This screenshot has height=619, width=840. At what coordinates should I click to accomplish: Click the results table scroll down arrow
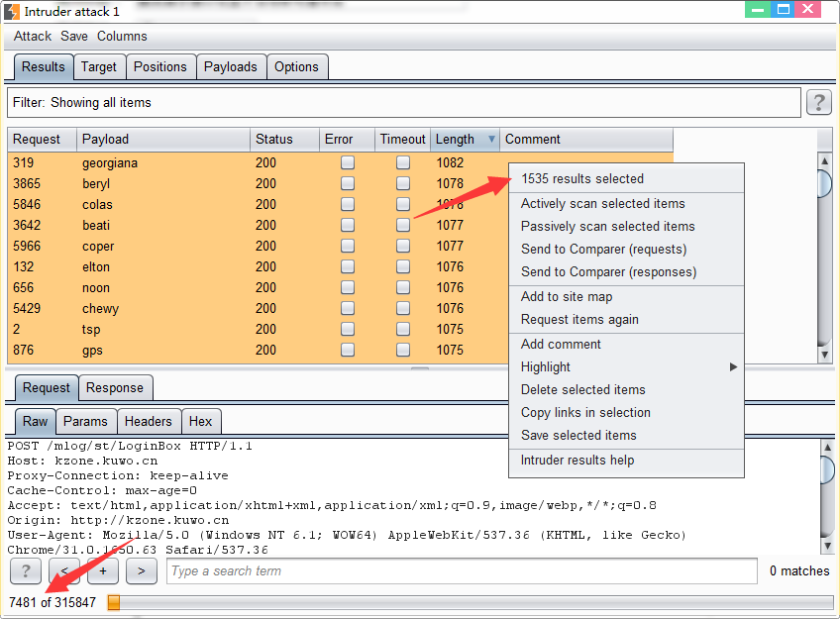[824, 355]
